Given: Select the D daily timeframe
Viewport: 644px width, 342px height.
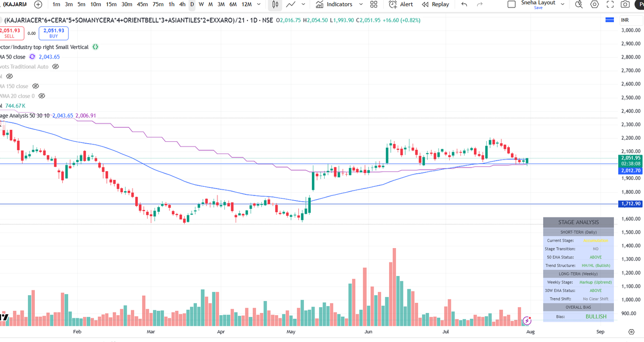Looking at the screenshot, I should click(192, 4).
